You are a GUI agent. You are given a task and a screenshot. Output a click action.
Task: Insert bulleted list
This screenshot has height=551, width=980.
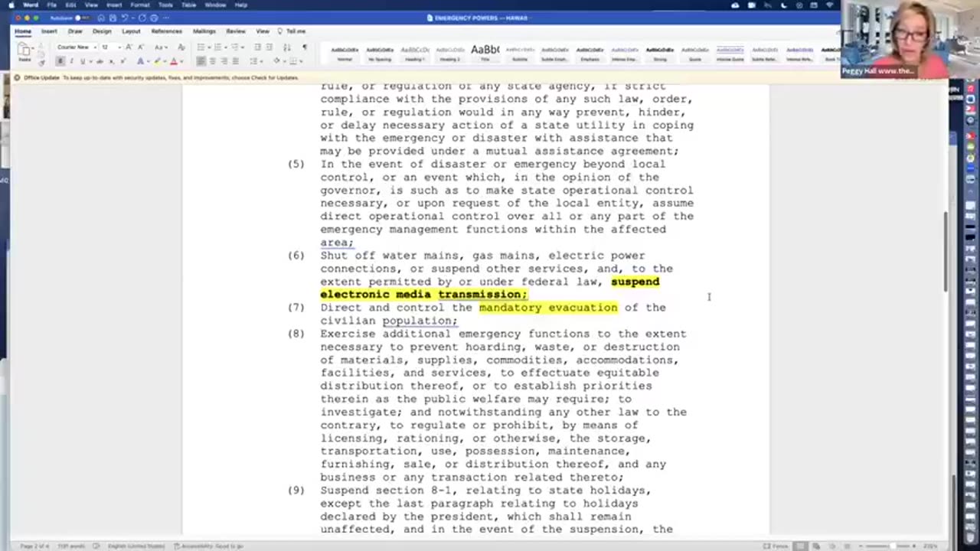pyautogui.click(x=201, y=47)
